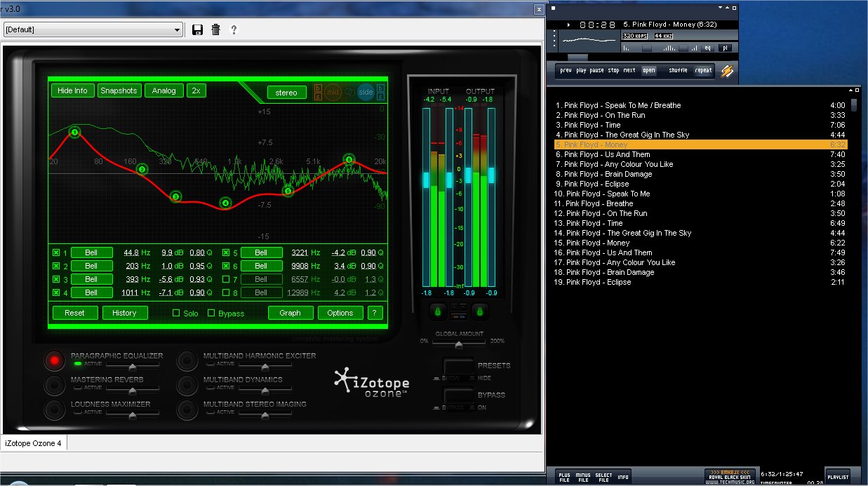Image resolution: width=868 pixels, height=486 pixels.
Task: Disable EQ band 2 checkbox
Action: click(x=56, y=266)
